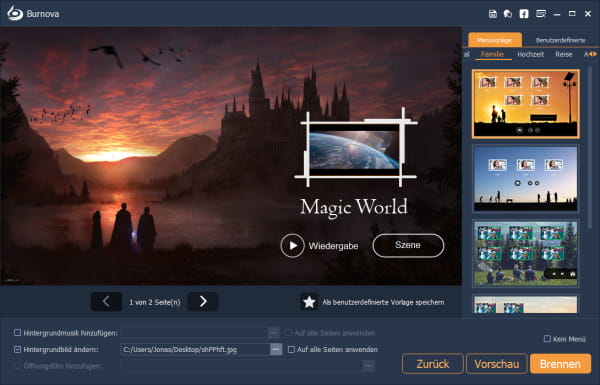Expand more template categories with orange arrows
The height and width of the screenshot is (385, 600).
pos(592,54)
